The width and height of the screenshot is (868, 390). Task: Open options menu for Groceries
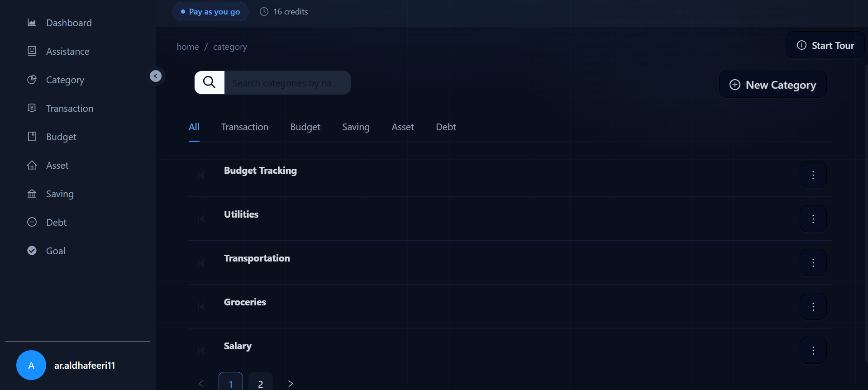click(x=813, y=307)
